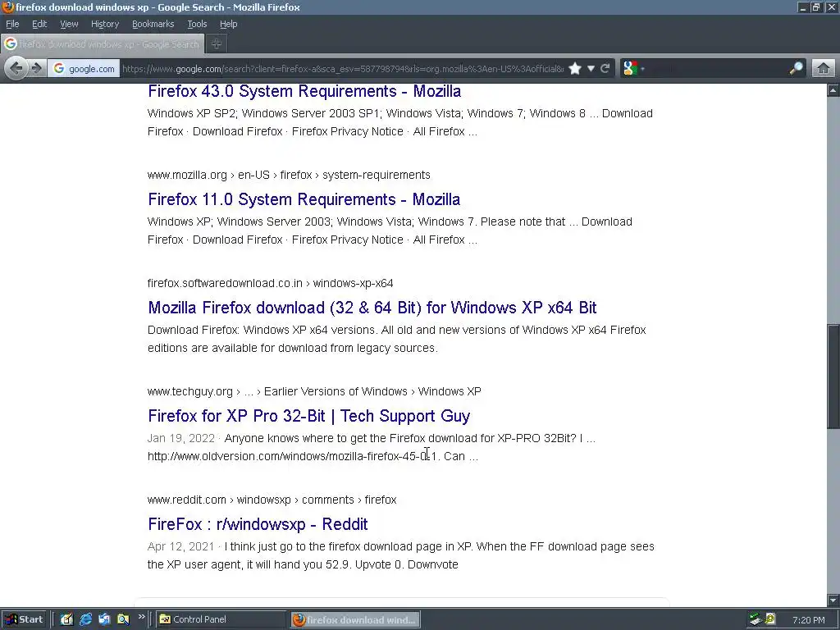Click the second system tray icon
This screenshot has height=630, width=840.
(770, 619)
